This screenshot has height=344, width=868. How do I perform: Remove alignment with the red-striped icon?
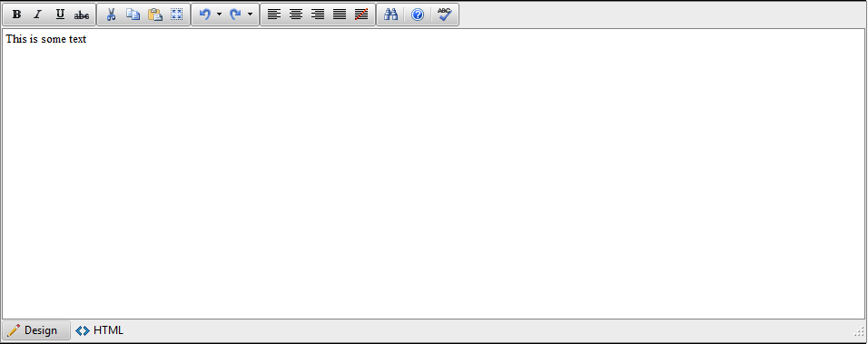pyautogui.click(x=361, y=15)
